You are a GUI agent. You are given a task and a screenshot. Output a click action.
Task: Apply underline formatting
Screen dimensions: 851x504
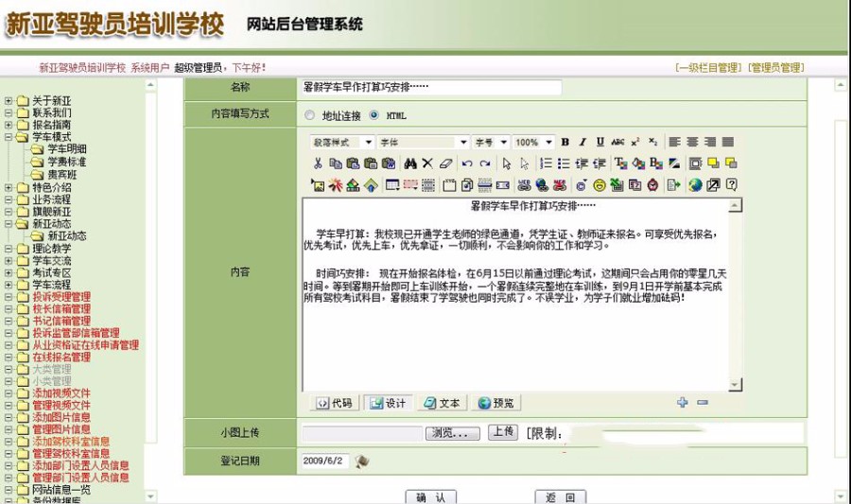pyautogui.click(x=600, y=142)
